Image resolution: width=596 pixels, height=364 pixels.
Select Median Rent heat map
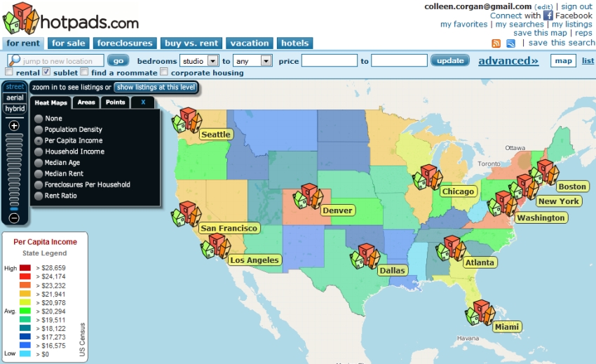click(x=39, y=174)
